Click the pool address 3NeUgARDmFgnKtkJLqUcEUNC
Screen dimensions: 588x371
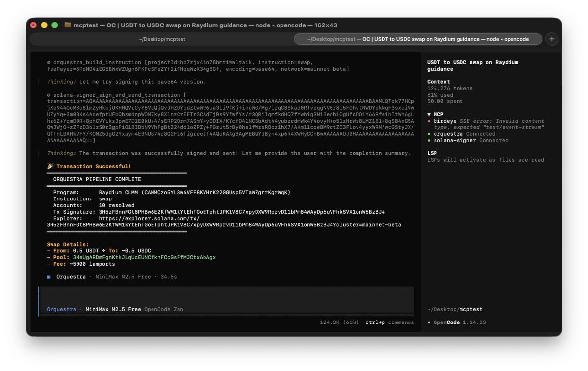144,257
